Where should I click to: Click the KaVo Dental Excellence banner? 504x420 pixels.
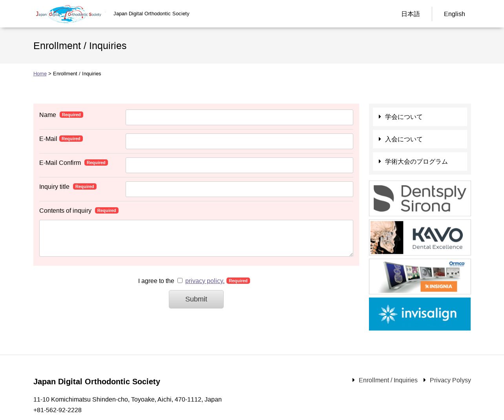(x=420, y=237)
